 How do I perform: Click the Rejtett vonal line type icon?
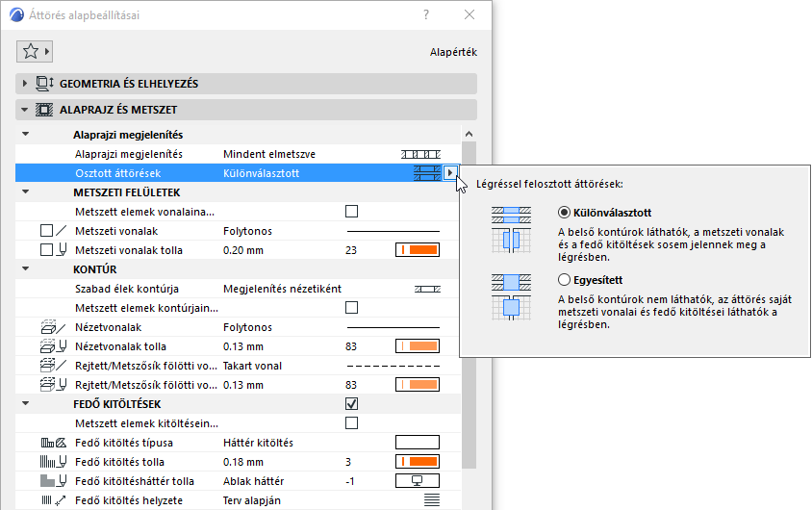pyautogui.click(x=53, y=366)
